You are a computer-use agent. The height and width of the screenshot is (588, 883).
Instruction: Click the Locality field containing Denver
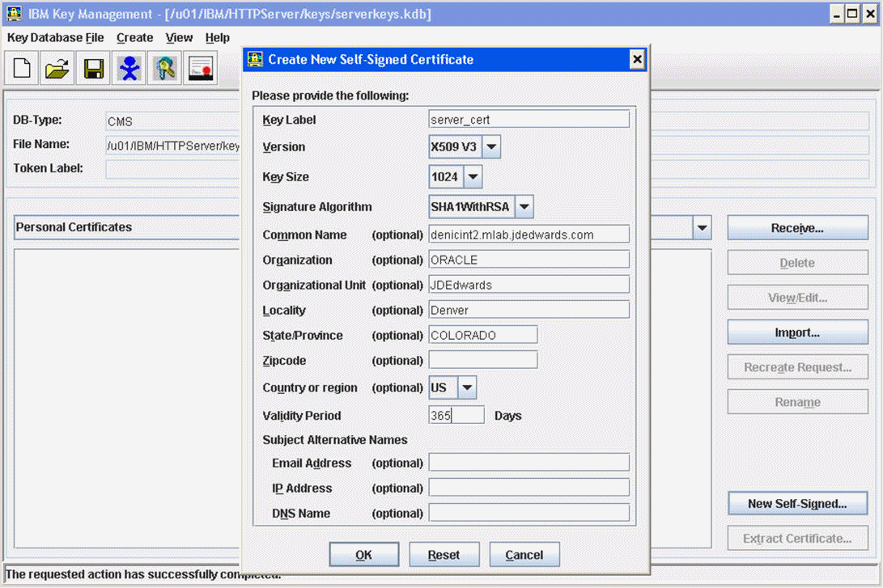(529, 310)
